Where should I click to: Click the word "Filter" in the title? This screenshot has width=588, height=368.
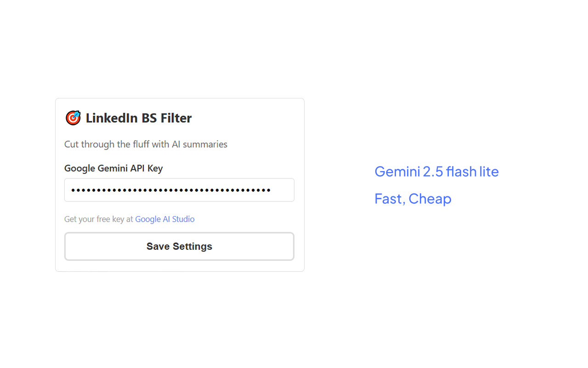tap(176, 118)
